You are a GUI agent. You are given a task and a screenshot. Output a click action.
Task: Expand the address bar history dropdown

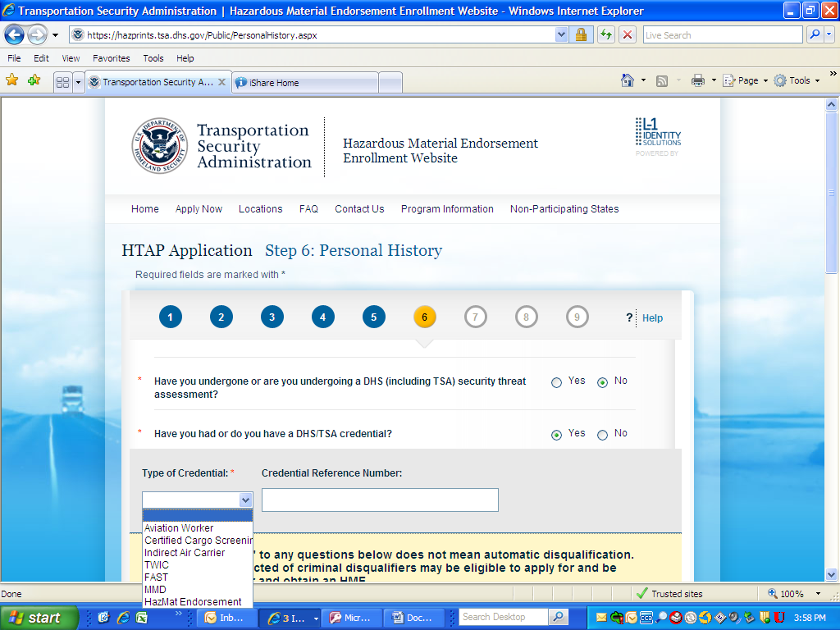tap(561, 35)
